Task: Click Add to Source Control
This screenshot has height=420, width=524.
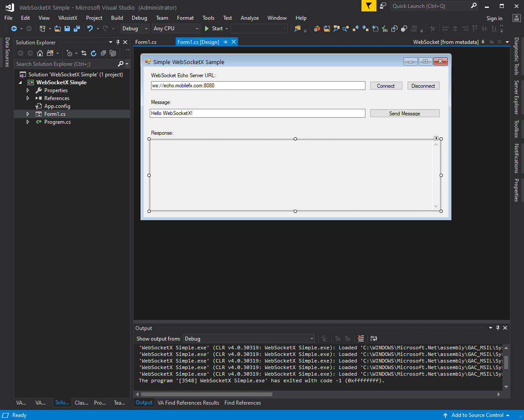Action: point(477,415)
